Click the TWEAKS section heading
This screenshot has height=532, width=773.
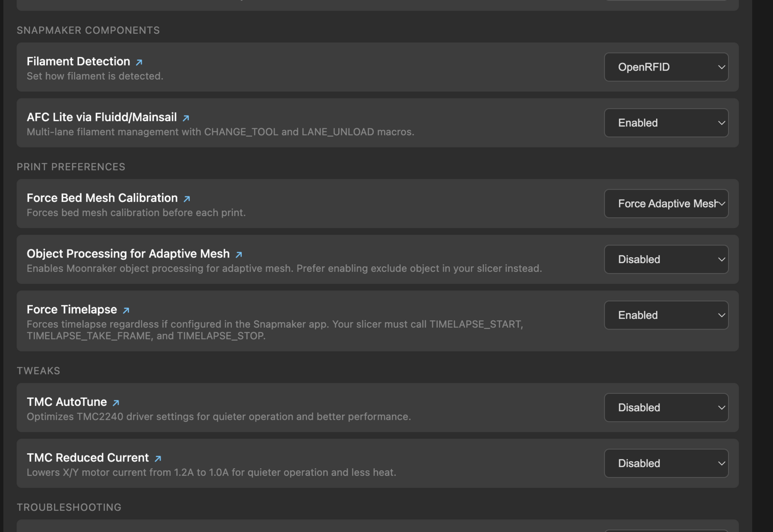[39, 371]
